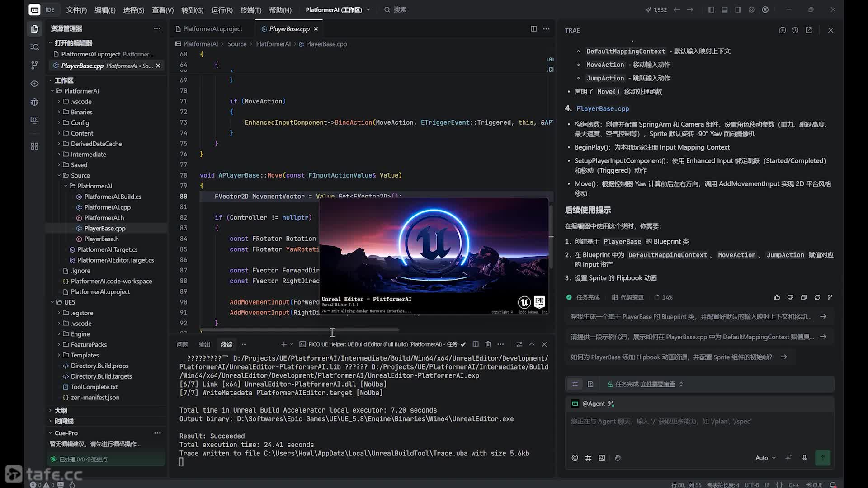Toggle prompt enhance sparkle near Auto
This screenshot has height=488, width=868.
(x=788, y=458)
